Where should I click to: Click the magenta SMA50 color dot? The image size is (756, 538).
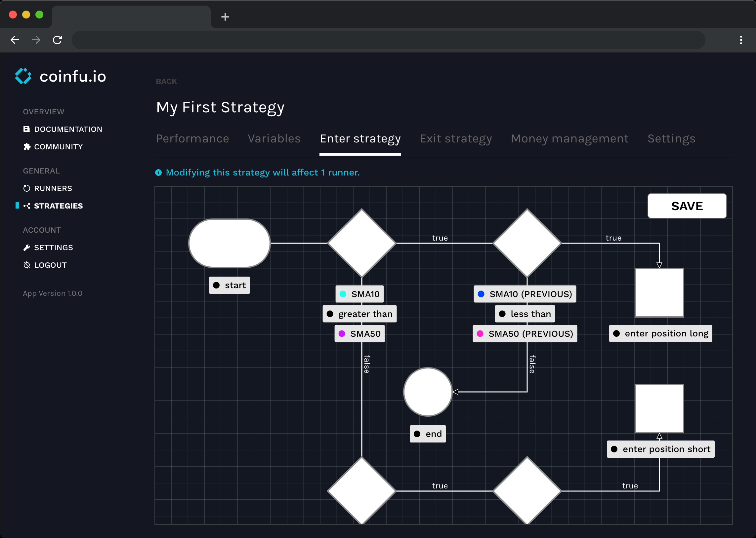[x=342, y=333]
